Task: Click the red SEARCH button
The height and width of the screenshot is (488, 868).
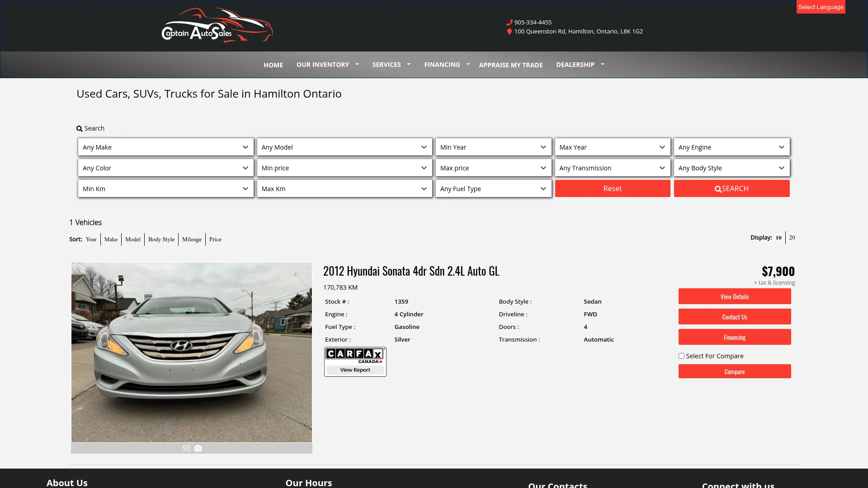Action: click(x=732, y=188)
